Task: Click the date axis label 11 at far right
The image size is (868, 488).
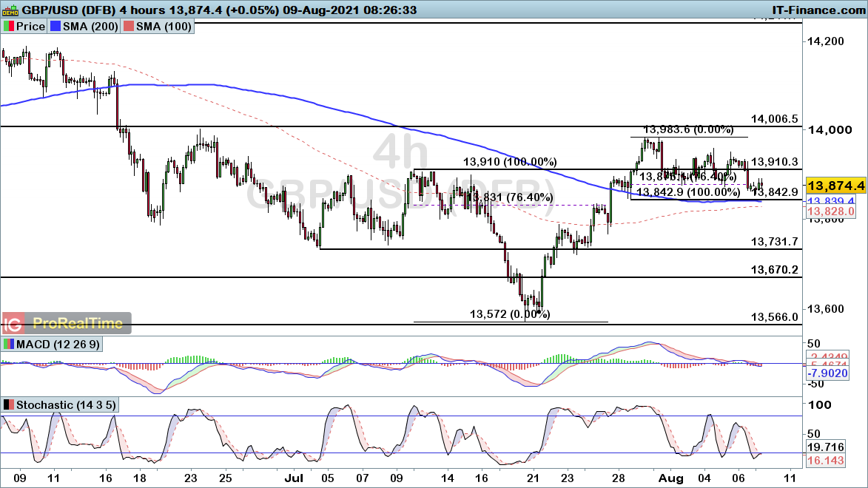Action: (790, 478)
